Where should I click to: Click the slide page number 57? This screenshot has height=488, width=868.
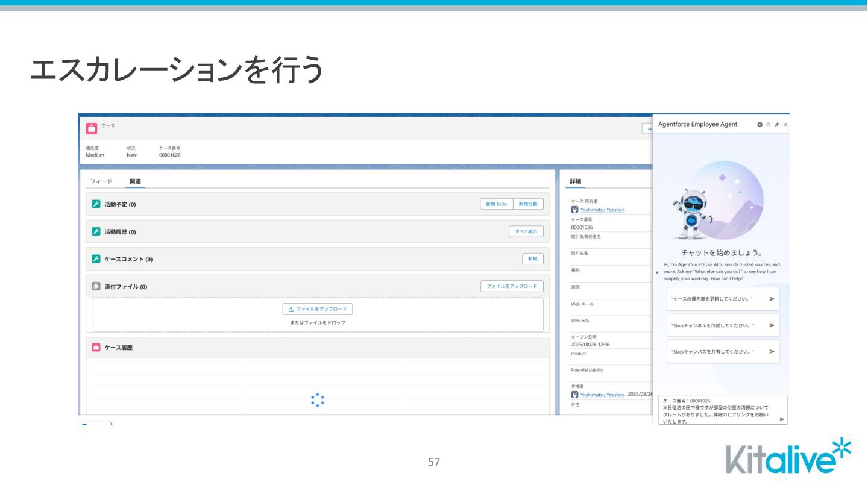[x=434, y=462]
